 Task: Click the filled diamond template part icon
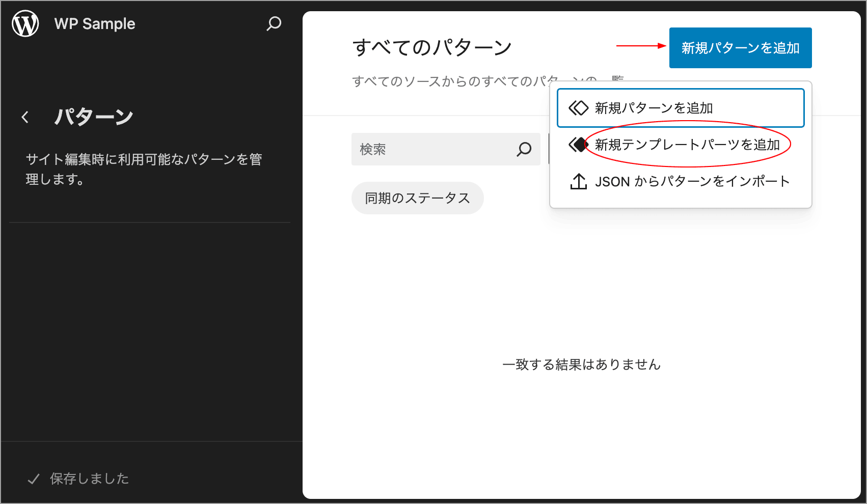(578, 145)
